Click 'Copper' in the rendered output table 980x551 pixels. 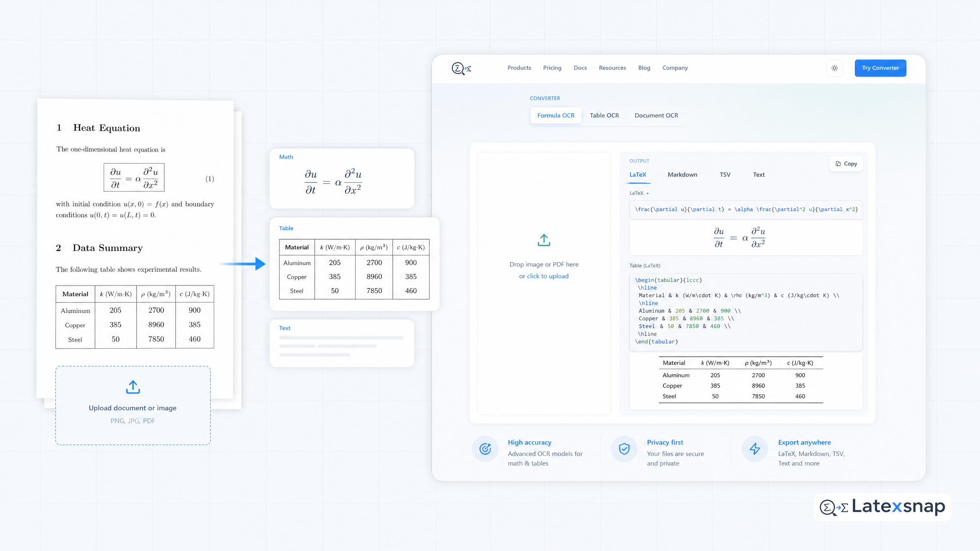click(x=672, y=386)
